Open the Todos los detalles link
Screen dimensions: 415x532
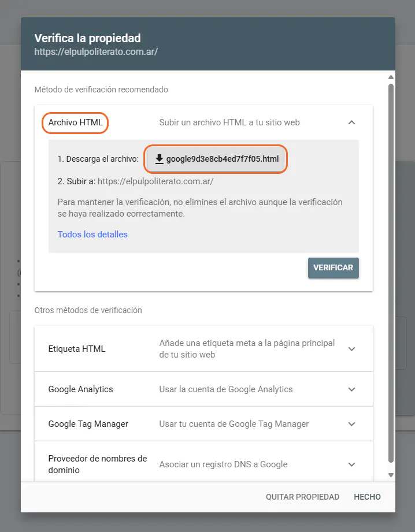(x=92, y=234)
